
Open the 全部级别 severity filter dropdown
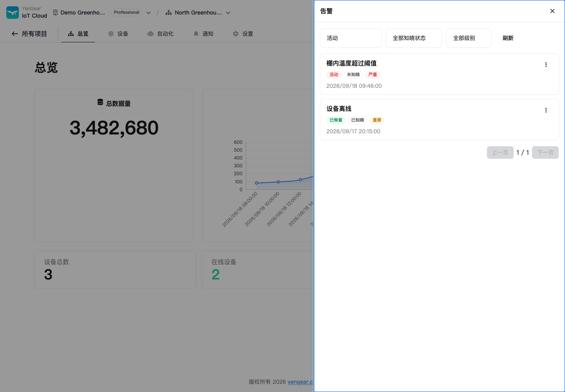tap(469, 38)
